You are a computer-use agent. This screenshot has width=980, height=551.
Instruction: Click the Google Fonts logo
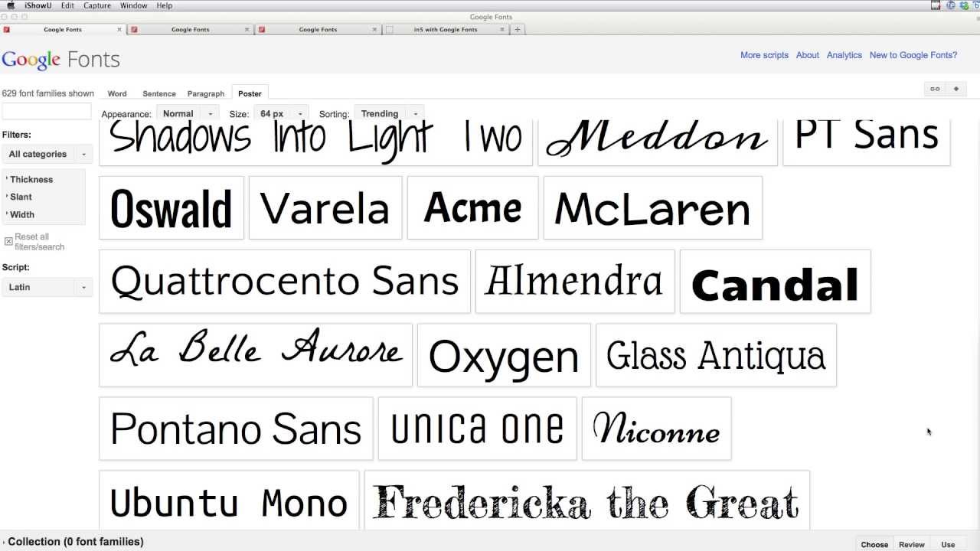60,59
